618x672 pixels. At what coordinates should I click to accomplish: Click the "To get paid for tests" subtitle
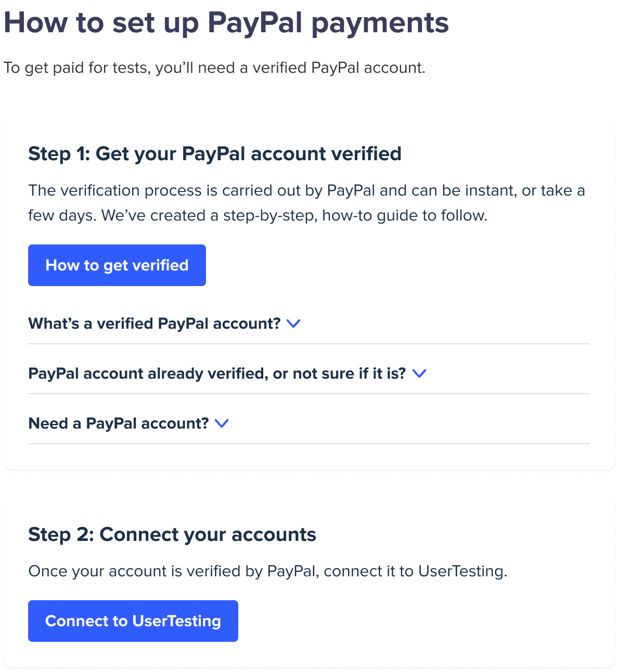point(214,68)
